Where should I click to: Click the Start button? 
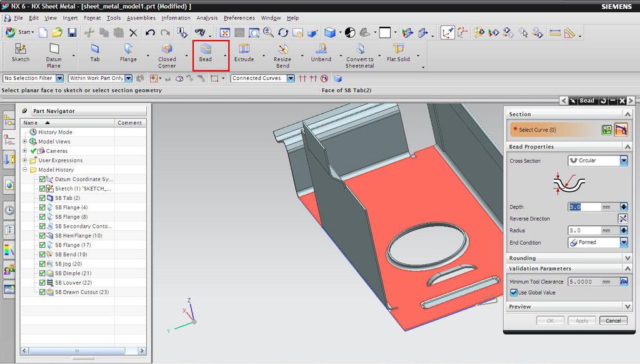(x=20, y=32)
